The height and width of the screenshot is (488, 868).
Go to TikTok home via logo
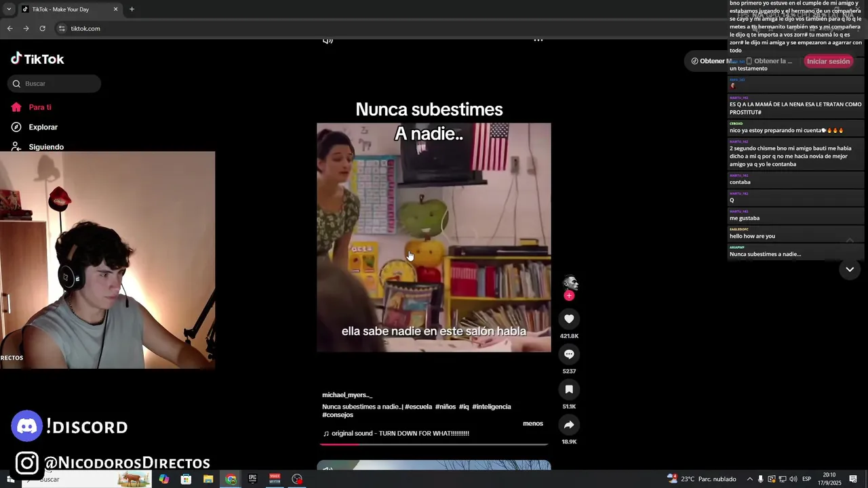pyautogui.click(x=37, y=59)
